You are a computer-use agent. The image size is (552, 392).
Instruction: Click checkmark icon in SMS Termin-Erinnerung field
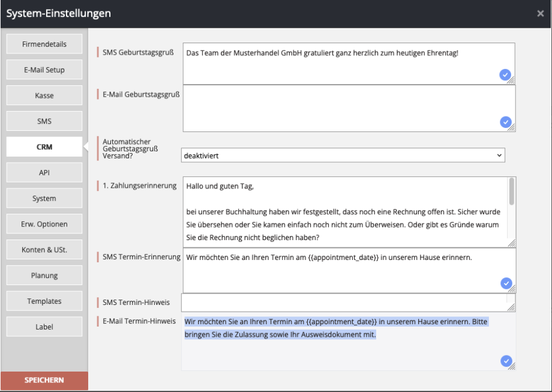pyautogui.click(x=505, y=283)
